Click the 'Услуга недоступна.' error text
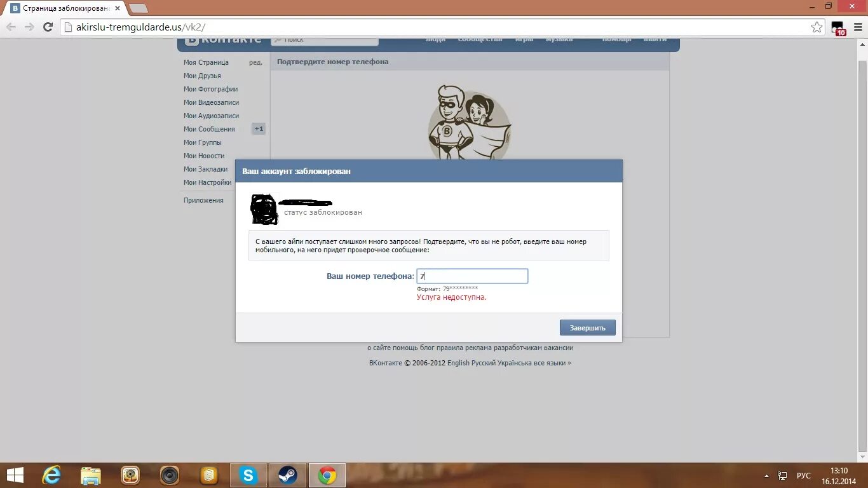Viewport: 868px width, 488px height. [451, 297]
